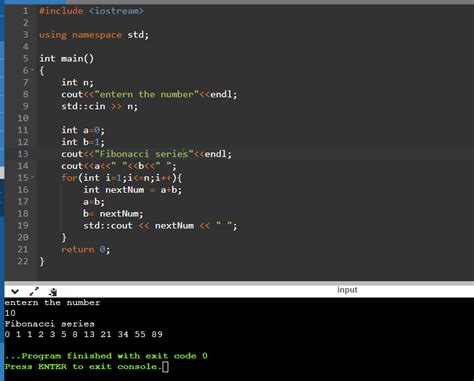Click the 'a=b;' assignment line

tap(94, 202)
